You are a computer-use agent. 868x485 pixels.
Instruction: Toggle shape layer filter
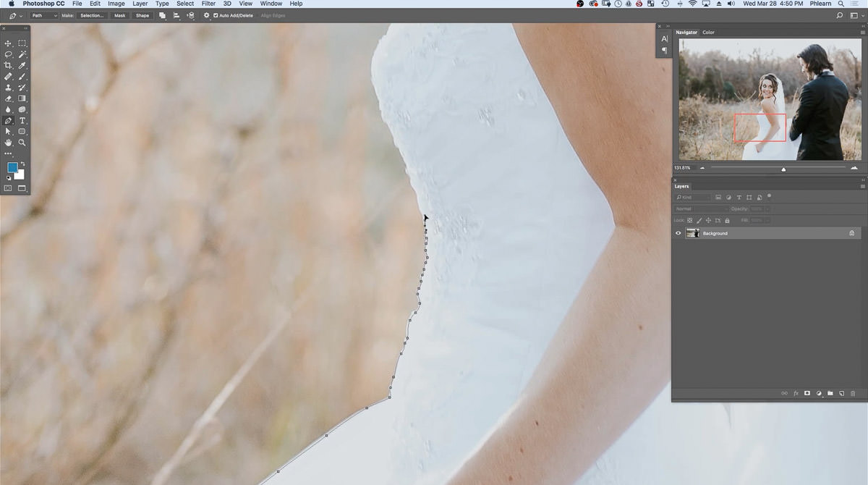[749, 197]
